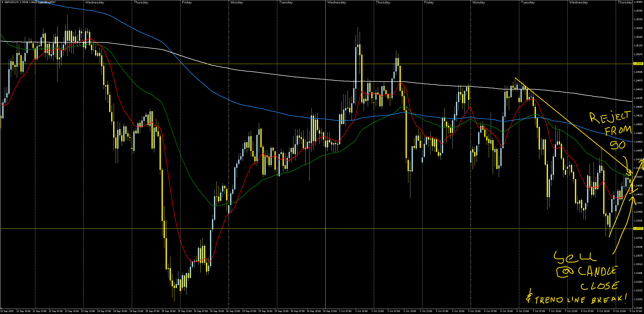Click the first Monday day label at top
The height and width of the screenshot is (314, 644).
click(x=236, y=2)
